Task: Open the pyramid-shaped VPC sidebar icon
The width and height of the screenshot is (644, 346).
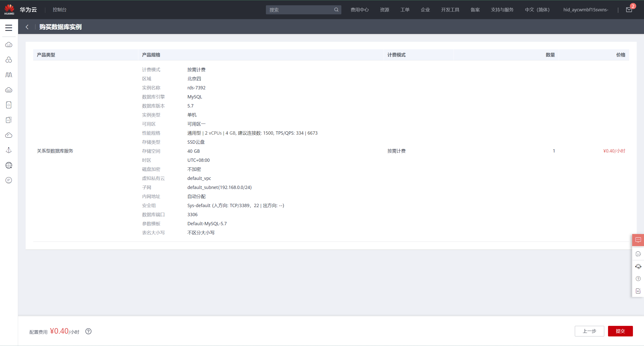Action: coord(9,150)
